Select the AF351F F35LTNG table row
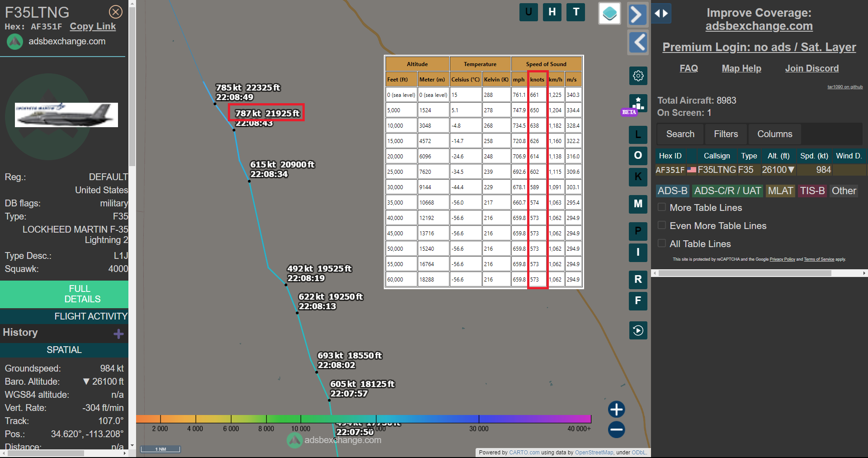868x458 pixels. 760,170
